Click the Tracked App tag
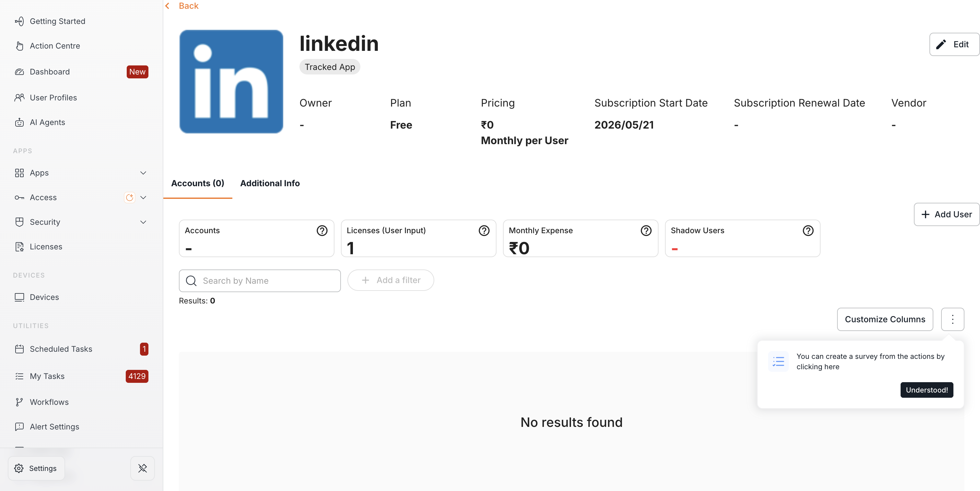The image size is (980, 491). click(330, 67)
